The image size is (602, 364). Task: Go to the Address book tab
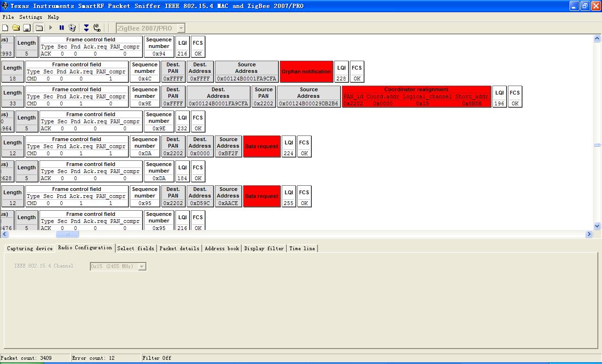[x=222, y=248]
